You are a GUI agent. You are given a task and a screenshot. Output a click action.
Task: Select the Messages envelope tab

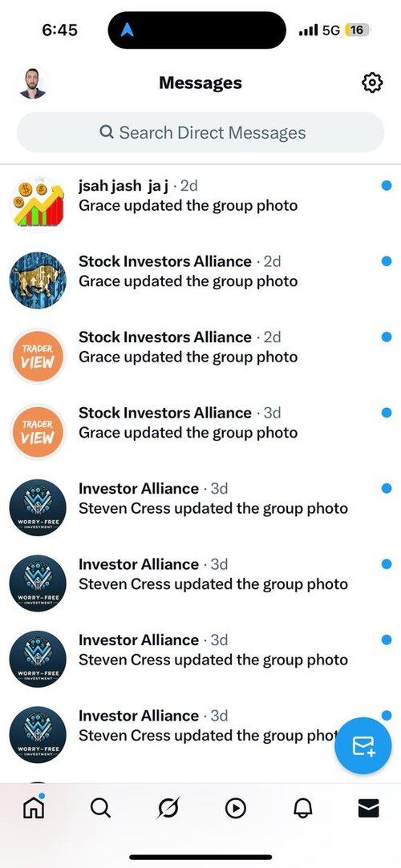369,809
